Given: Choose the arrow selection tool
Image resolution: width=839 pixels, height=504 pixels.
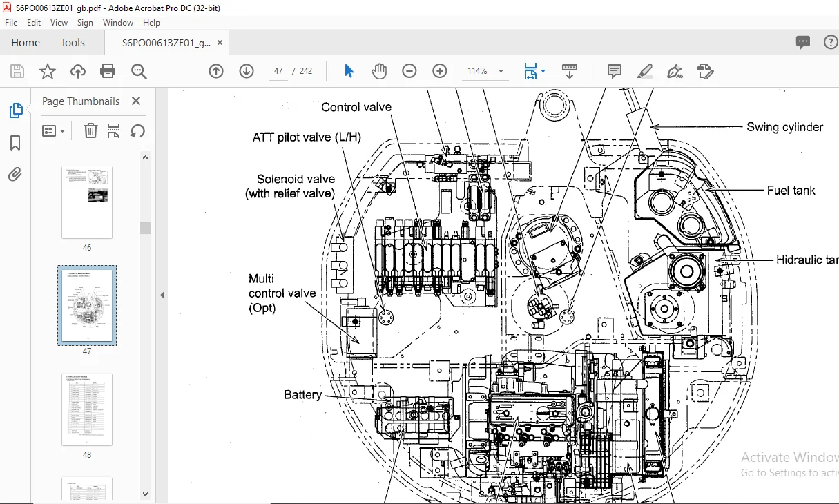Looking at the screenshot, I should pos(349,71).
